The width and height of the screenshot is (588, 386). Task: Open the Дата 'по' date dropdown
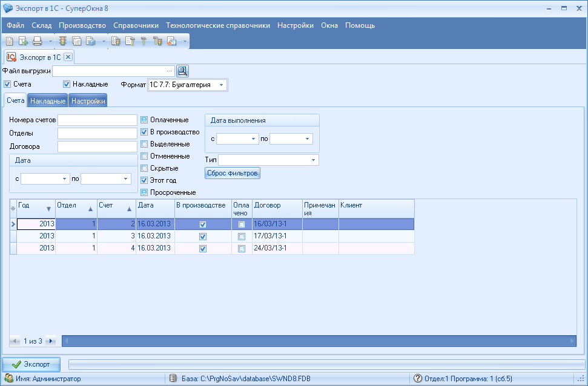[125, 178]
